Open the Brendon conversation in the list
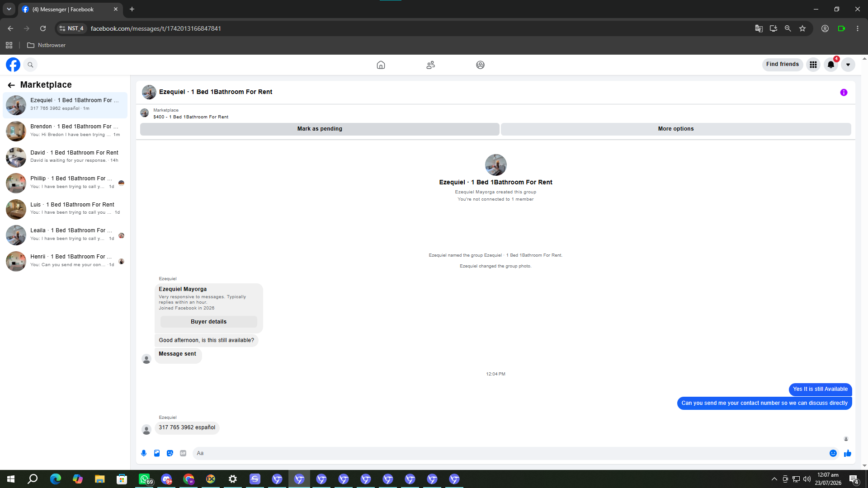Viewport: 868px width, 488px height. [x=65, y=131]
